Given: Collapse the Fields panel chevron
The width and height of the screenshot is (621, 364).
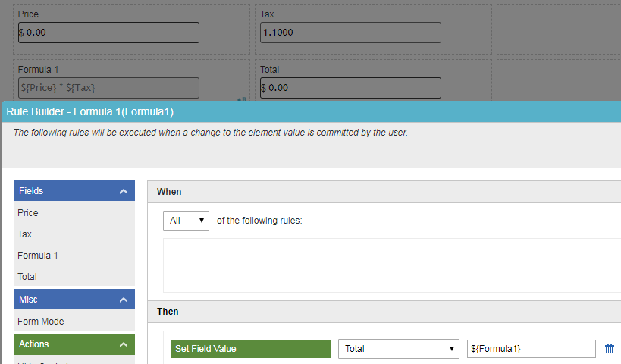Looking at the screenshot, I should click(124, 192).
